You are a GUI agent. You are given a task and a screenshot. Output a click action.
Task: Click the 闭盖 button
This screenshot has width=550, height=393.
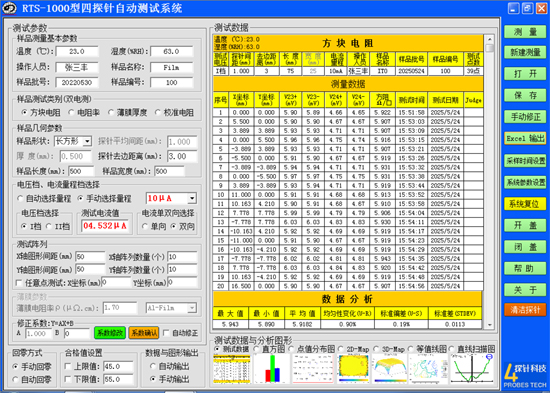(x=525, y=247)
